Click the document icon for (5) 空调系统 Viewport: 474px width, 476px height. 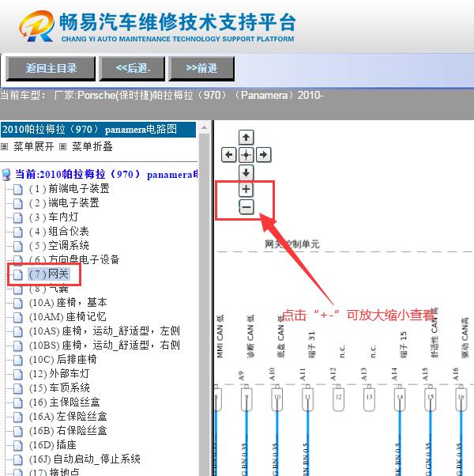(18, 246)
